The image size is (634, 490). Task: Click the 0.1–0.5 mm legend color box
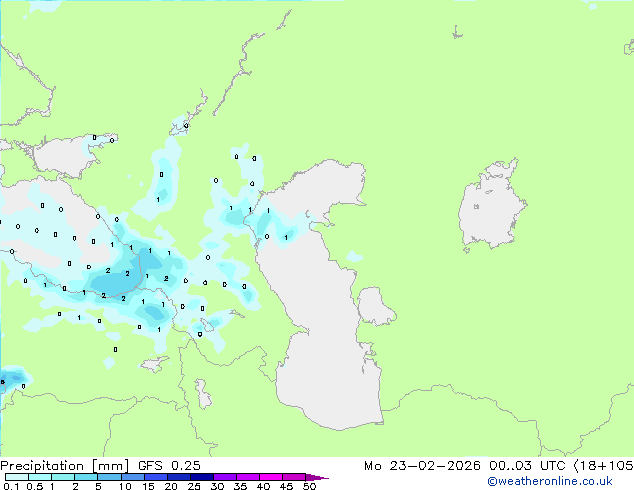point(17,477)
